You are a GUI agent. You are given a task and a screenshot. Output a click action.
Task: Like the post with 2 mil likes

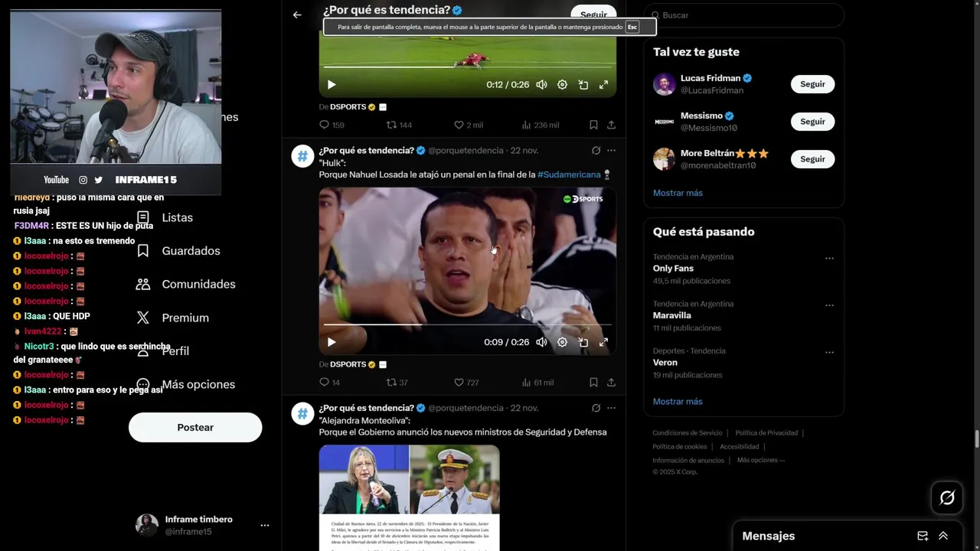point(469,125)
